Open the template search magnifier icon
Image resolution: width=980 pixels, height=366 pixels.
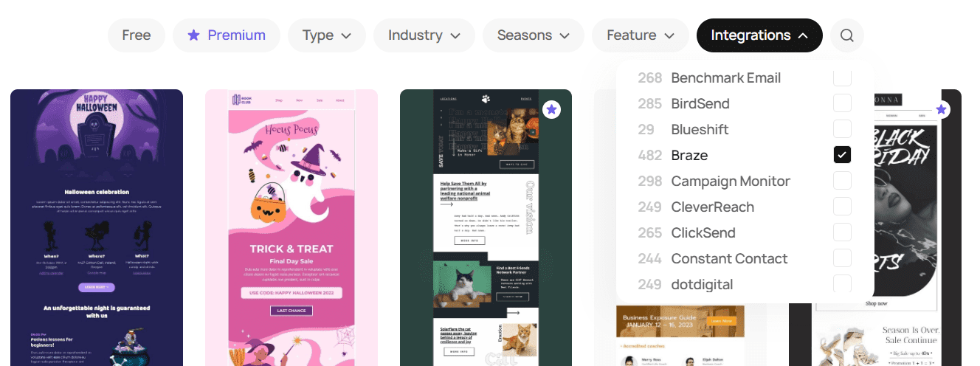[x=846, y=35]
